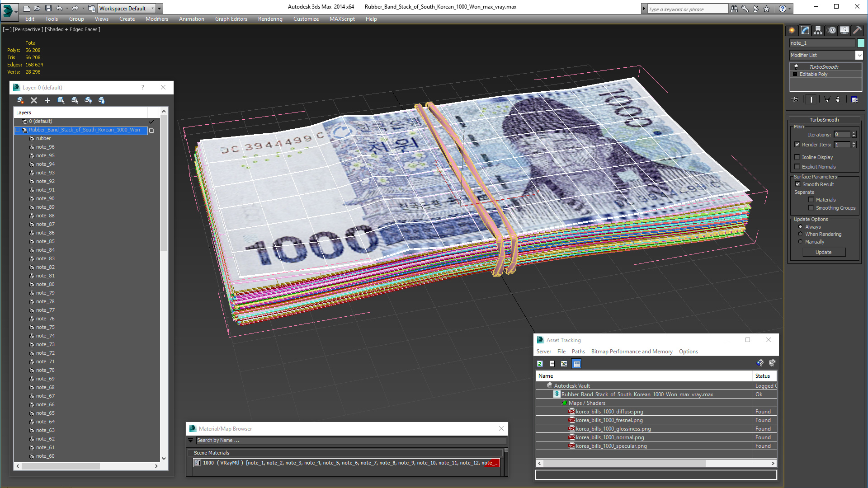Click Create New Layer icon in Layer dialog
Image resolution: width=868 pixels, height=488 pixels.
click(x=20, y=100)
